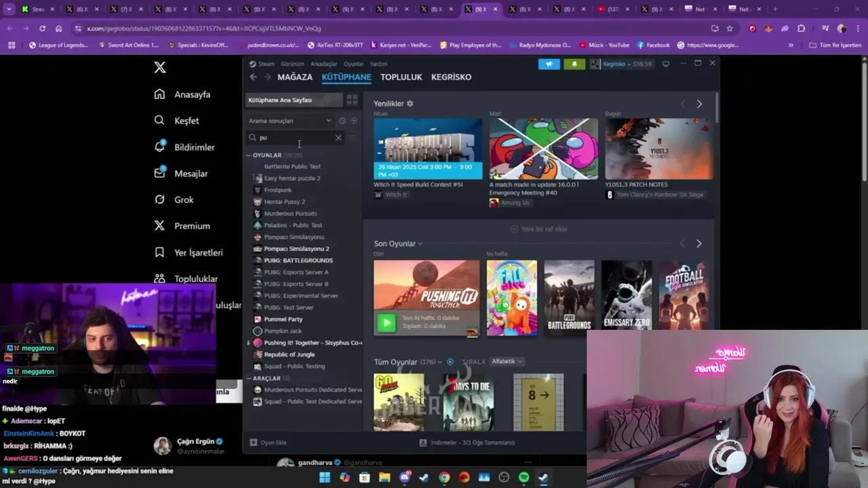868x488 pixels.
Task: Advance Son Oyunlar shelf to the right
Action: [x=699, y=243]
